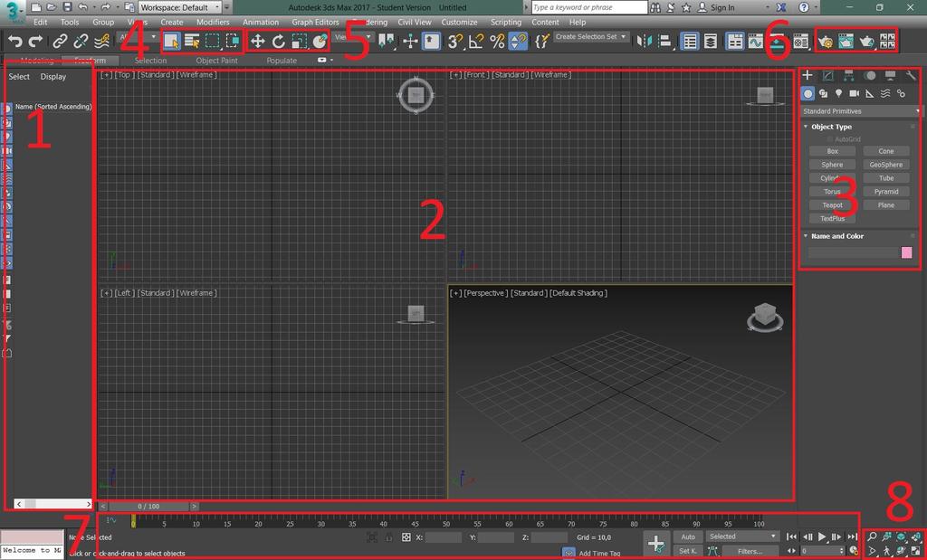Click the object name input field
This screenshot has height=560, width=927.
coord(854,252)
